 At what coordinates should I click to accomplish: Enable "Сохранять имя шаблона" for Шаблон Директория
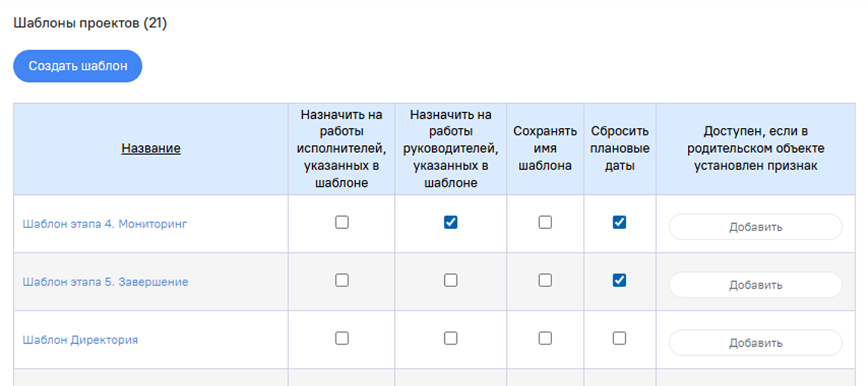coord(545,338)
